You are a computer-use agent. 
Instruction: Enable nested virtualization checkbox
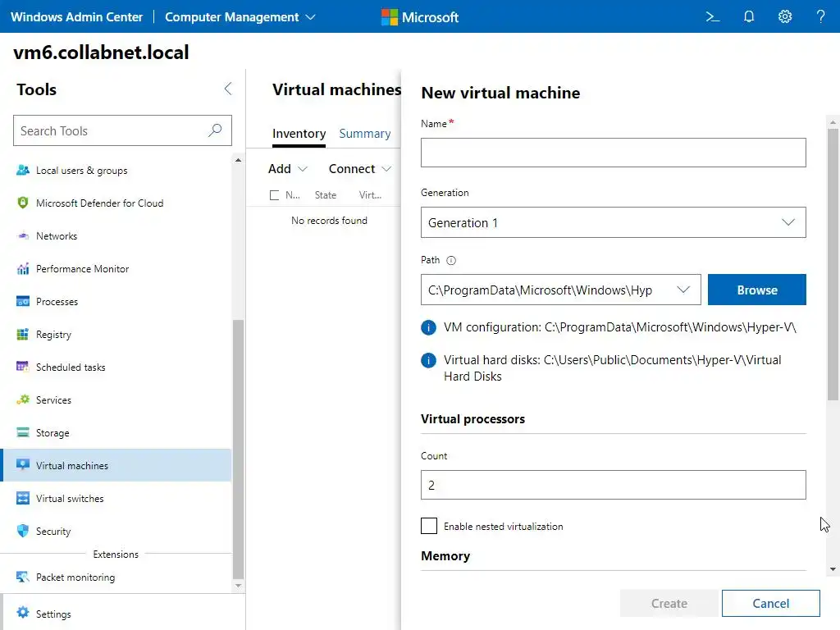tap(429, 526)
